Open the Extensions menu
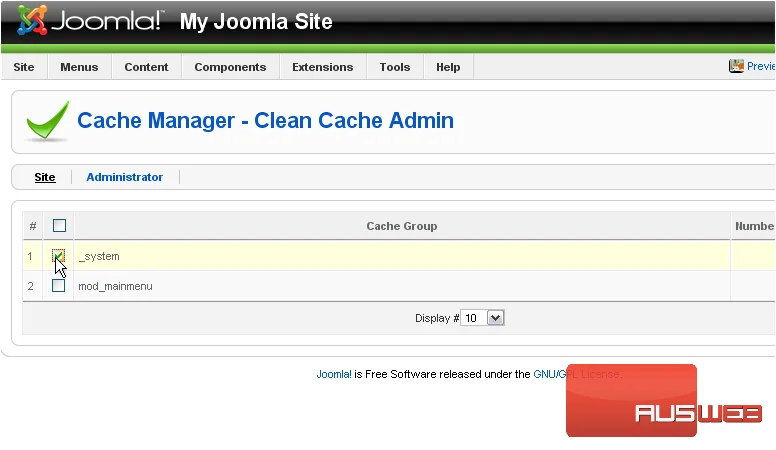Viewport: 776px width, 450px height. [x=323, y=67]
